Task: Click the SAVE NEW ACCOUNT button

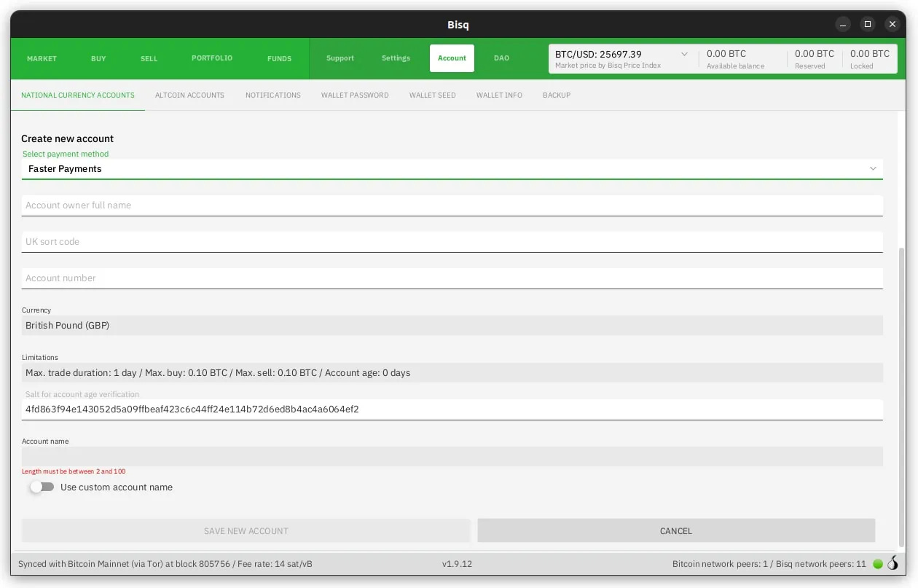Action: 246,530
